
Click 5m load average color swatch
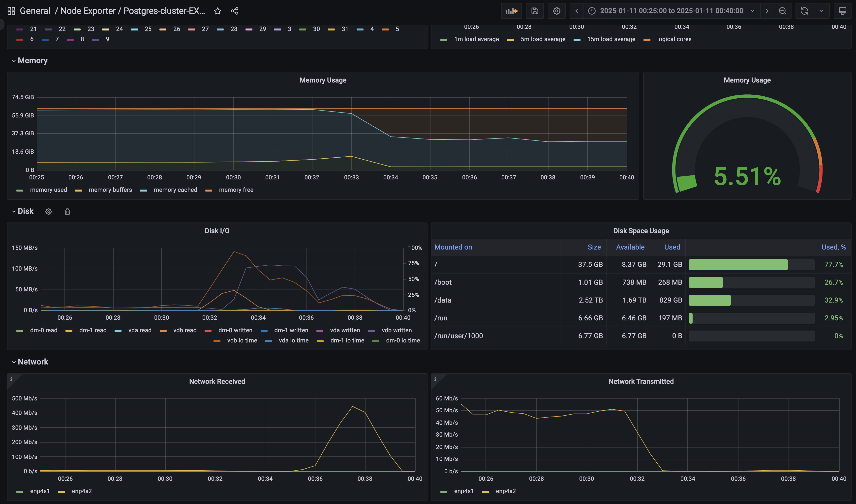click(510, 40)
